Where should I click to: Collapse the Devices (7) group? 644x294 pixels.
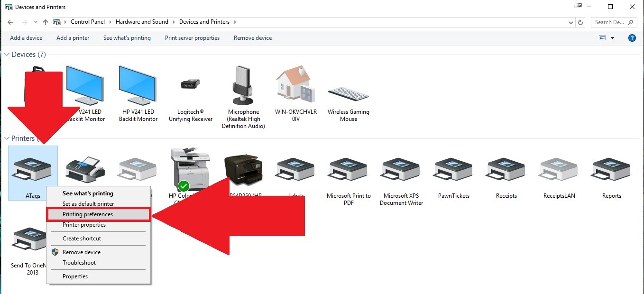(7, 55)
